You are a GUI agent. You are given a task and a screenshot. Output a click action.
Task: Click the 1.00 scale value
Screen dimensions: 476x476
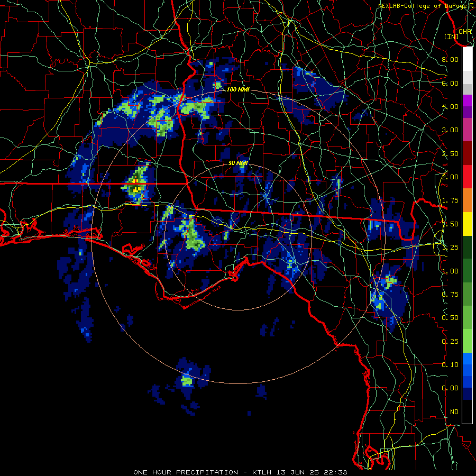[450, 271]
